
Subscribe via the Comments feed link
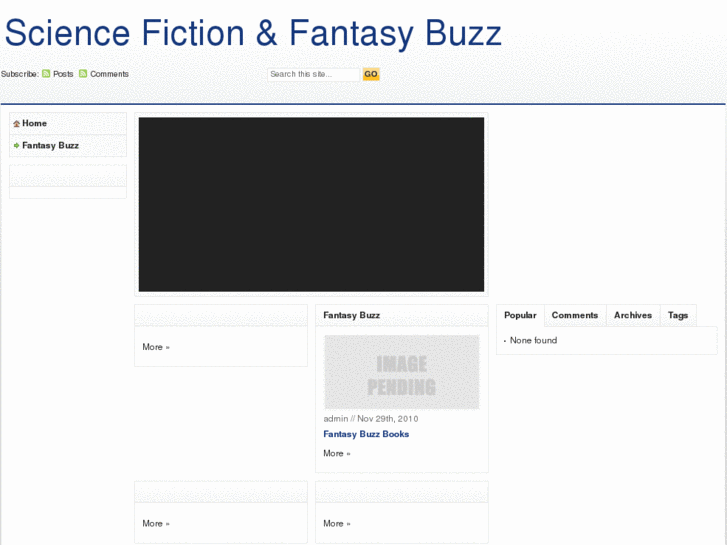109,74
